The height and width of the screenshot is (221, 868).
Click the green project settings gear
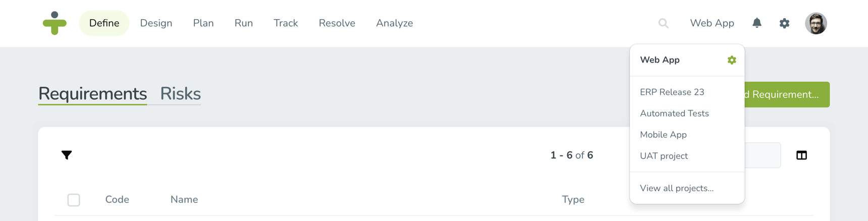coord(731,60)
